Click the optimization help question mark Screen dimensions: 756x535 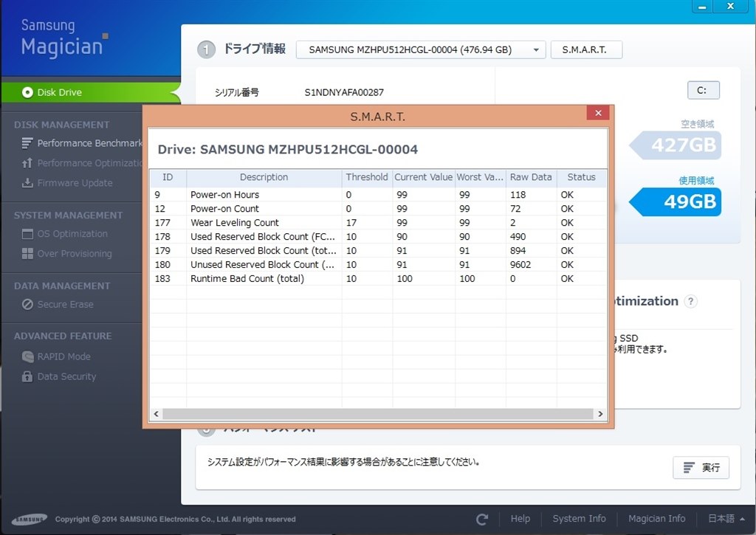point(690,301)
